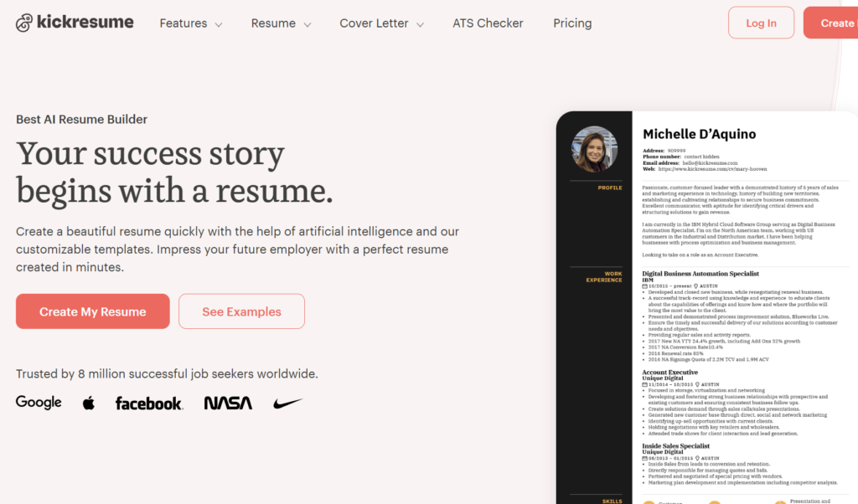
Task: Open the Cover Letter dropdown
Action: coord(381,23)
